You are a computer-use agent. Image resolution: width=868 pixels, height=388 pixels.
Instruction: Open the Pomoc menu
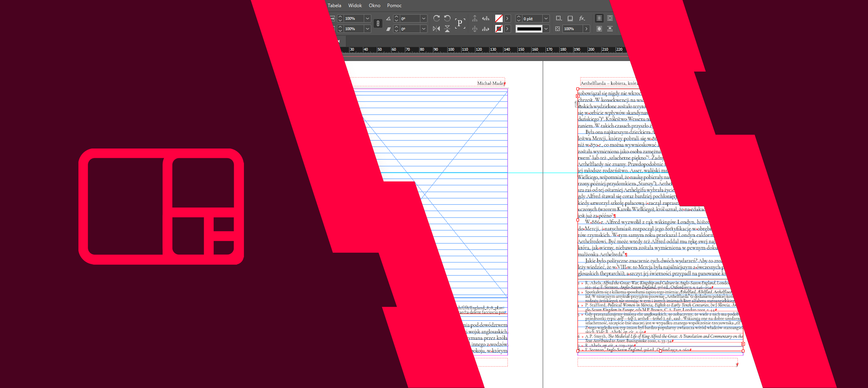coord(394,5)
